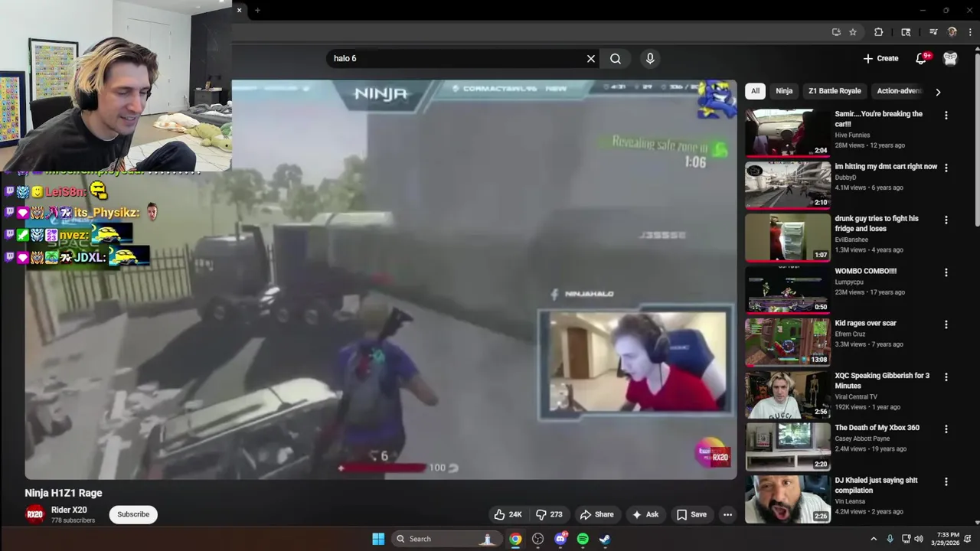Open the Windows Start menu
The height and width of the screenshot is (551, 980).
click(378, 539)
